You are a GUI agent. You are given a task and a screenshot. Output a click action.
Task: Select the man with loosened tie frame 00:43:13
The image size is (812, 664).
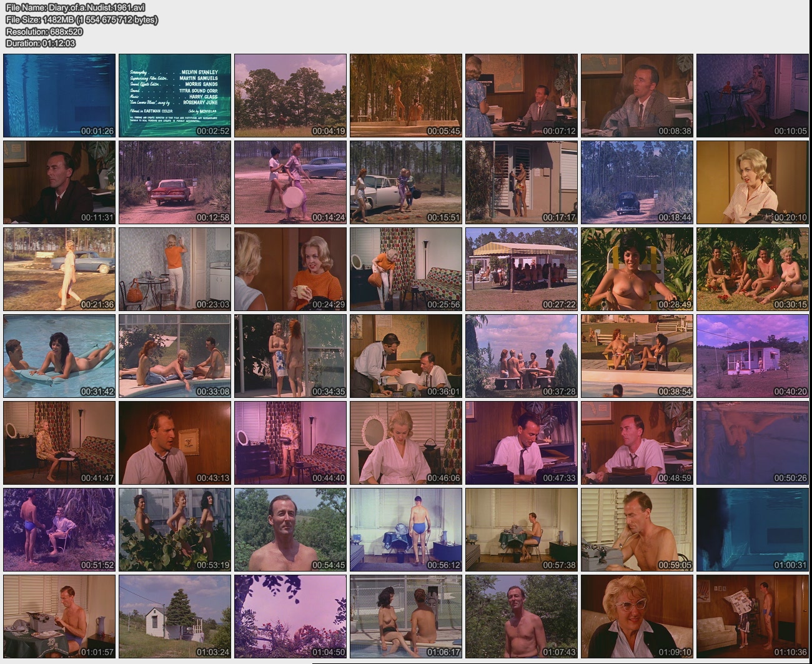tap(174, 442)
